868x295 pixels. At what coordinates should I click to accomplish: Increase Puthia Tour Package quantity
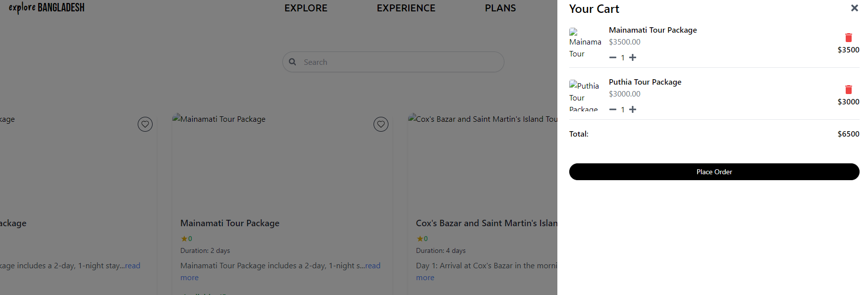click(x=633, y=109)
